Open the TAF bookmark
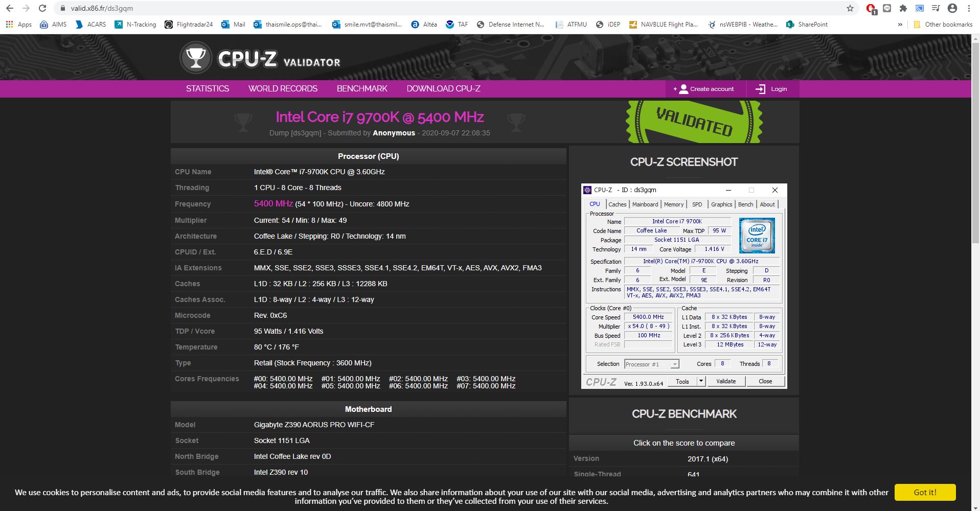Image resolution: width=980 pixels, height=511 pixels. [x=457, y=24]
